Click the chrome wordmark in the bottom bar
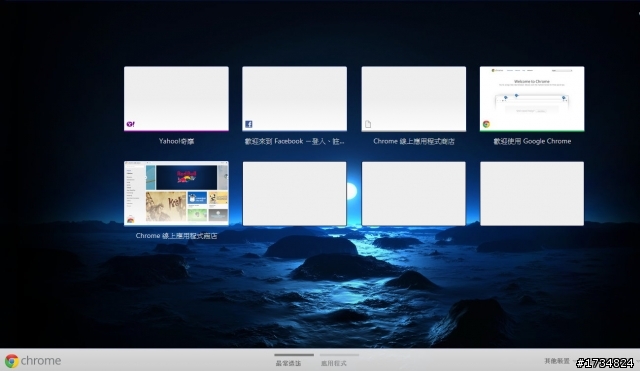This screenshot has height=371, width=640. coord(41,361)
